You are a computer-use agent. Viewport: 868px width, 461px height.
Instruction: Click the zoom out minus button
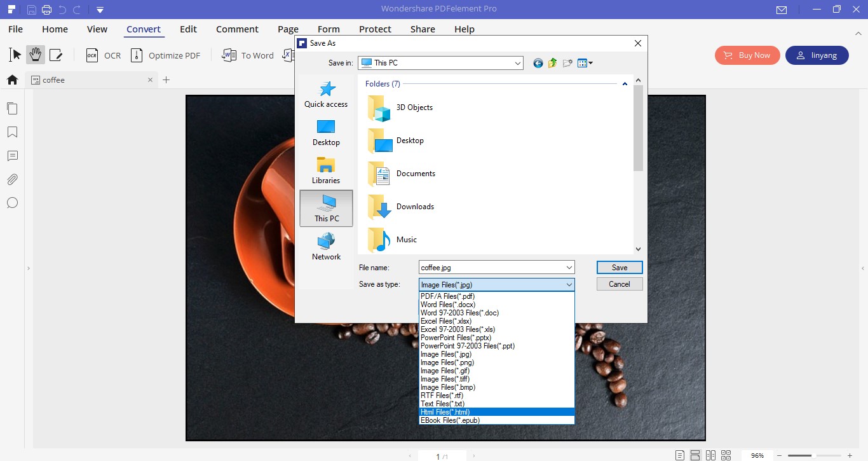779,455
